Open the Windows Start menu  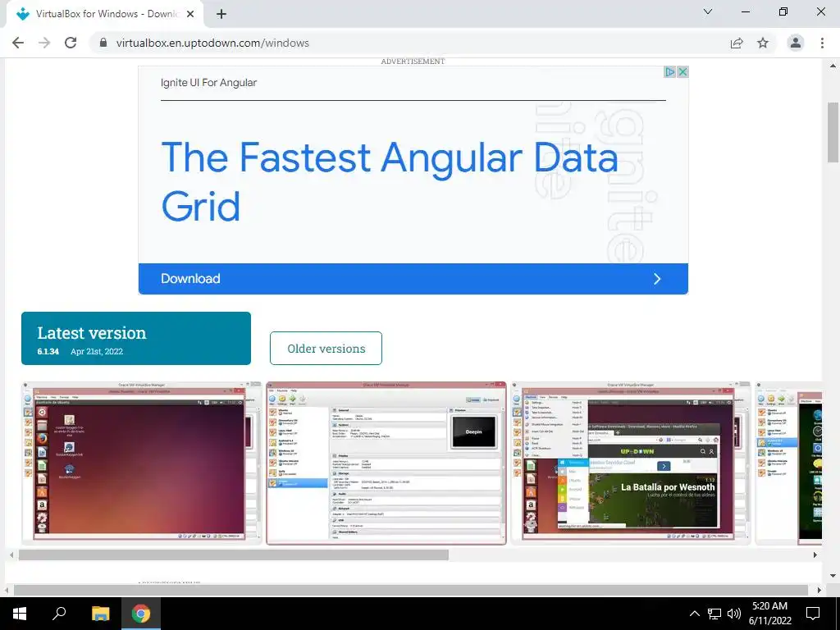click(x=20, y=614)
